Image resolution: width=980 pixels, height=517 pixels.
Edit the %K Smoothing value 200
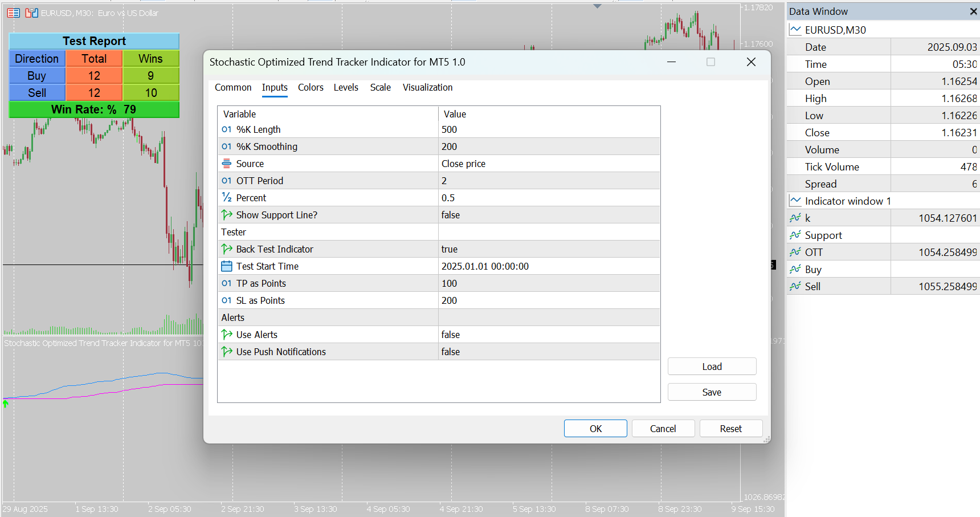pyautogui.click(x=549, y=146)
